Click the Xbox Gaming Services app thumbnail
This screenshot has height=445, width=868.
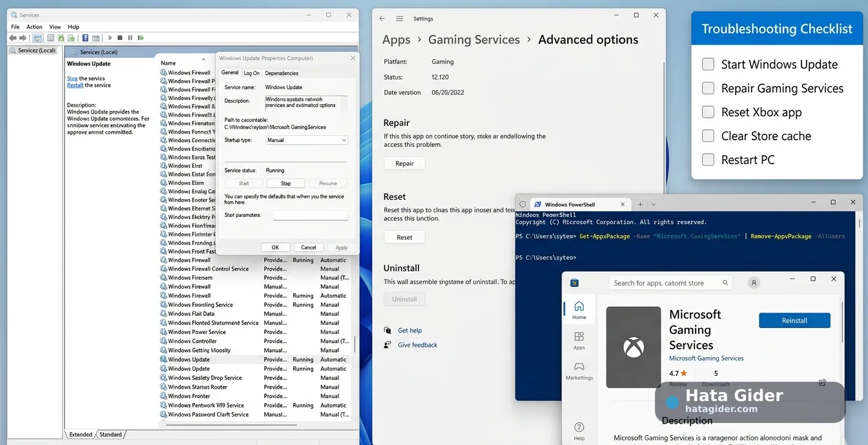point(634,347)
